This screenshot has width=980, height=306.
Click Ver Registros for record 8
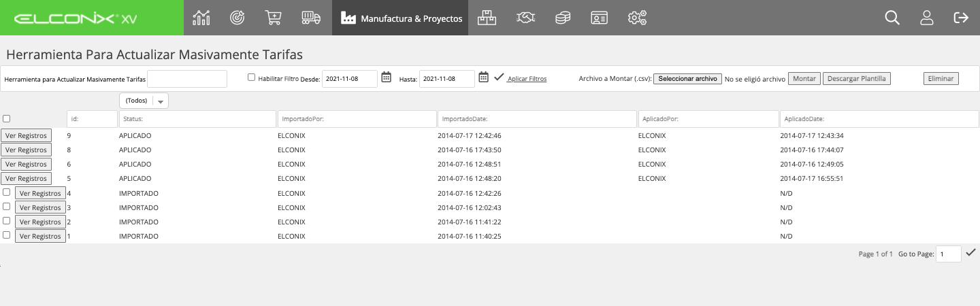click(x=26, y=150)
